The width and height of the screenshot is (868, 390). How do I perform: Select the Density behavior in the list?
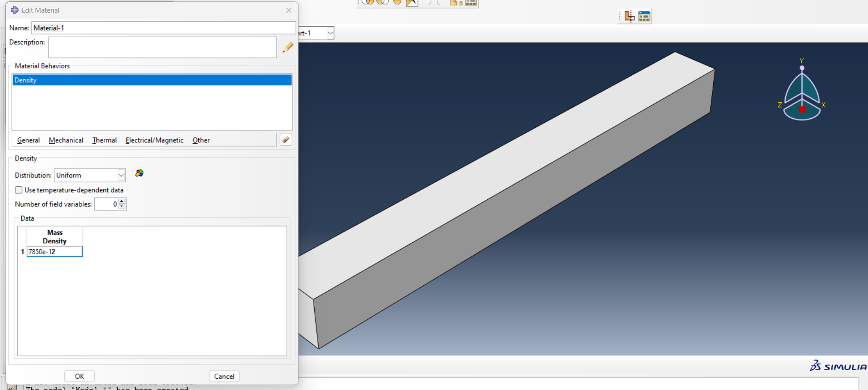(152, 80)
